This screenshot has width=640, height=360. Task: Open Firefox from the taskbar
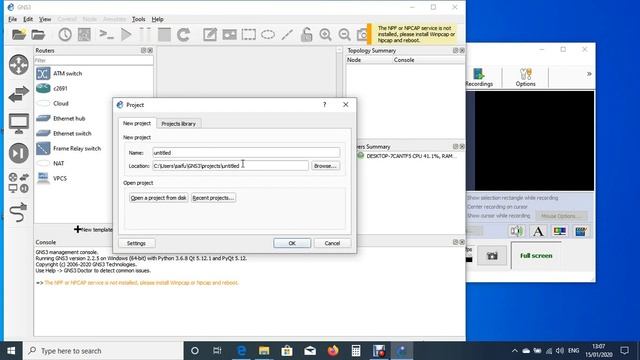tap(333, 351)
